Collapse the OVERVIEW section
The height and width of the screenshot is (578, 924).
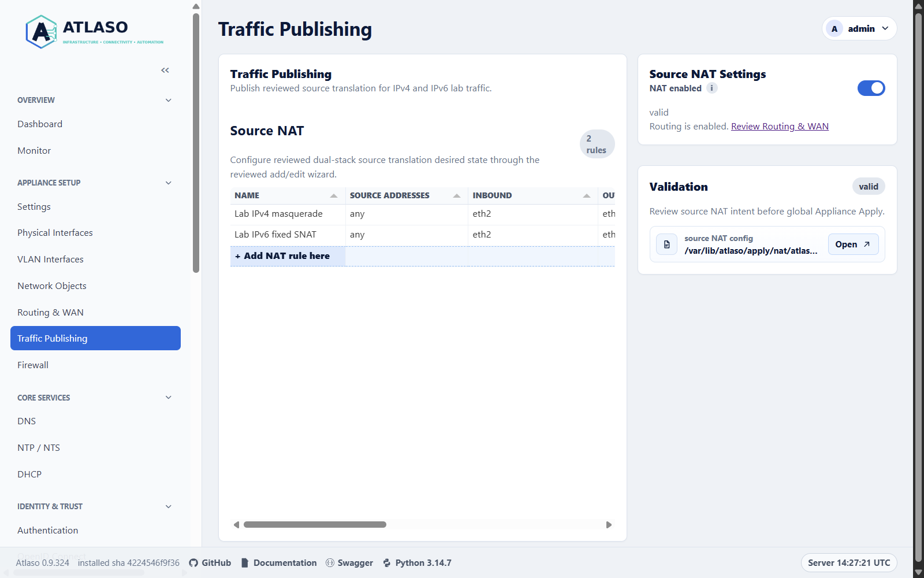(x=169, y=100)
